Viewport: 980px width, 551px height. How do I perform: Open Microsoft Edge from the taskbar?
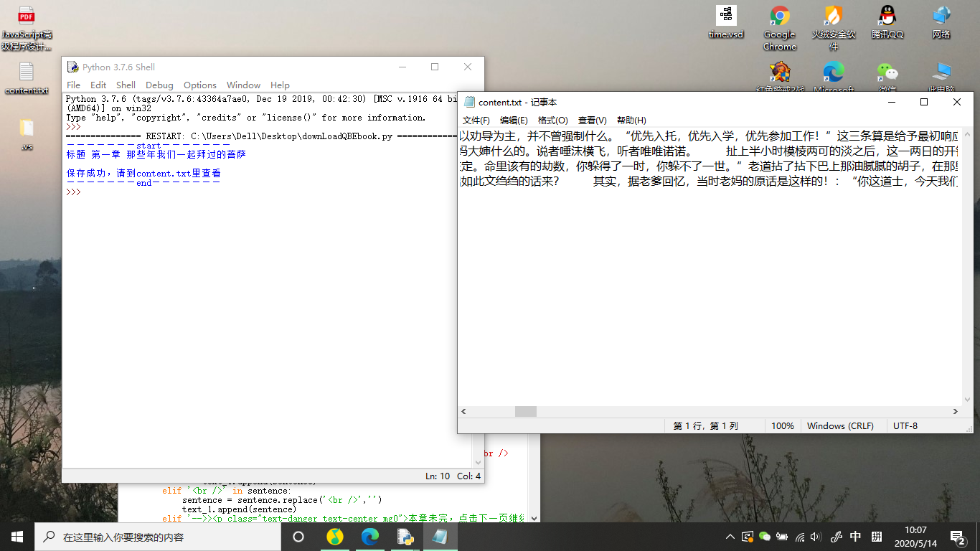pyautogui.click(x=370, y=537)
